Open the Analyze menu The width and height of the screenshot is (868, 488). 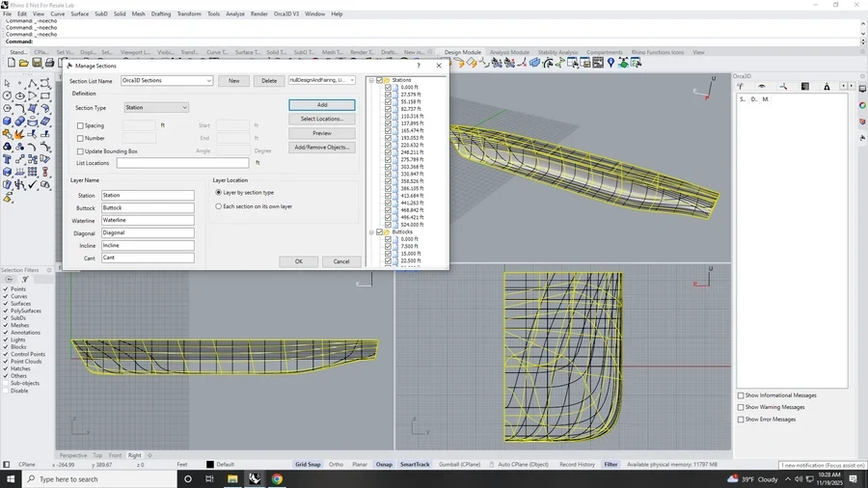click(235, 14)
